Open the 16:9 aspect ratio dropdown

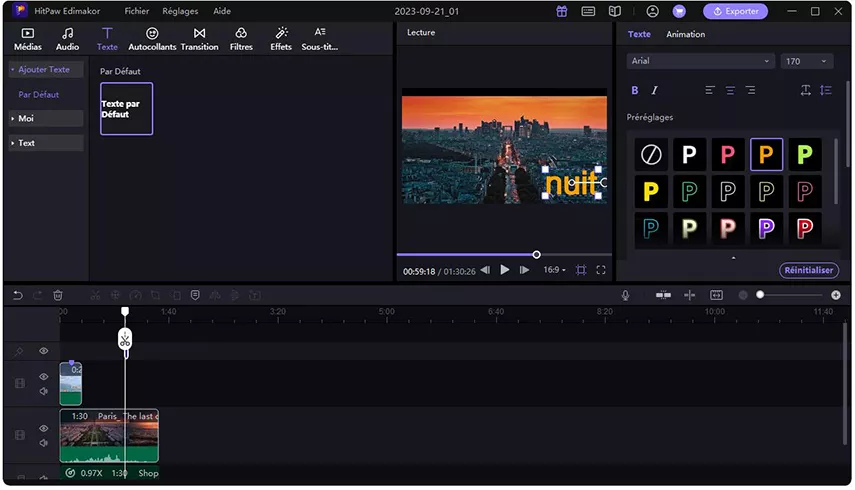click(554, 270)
